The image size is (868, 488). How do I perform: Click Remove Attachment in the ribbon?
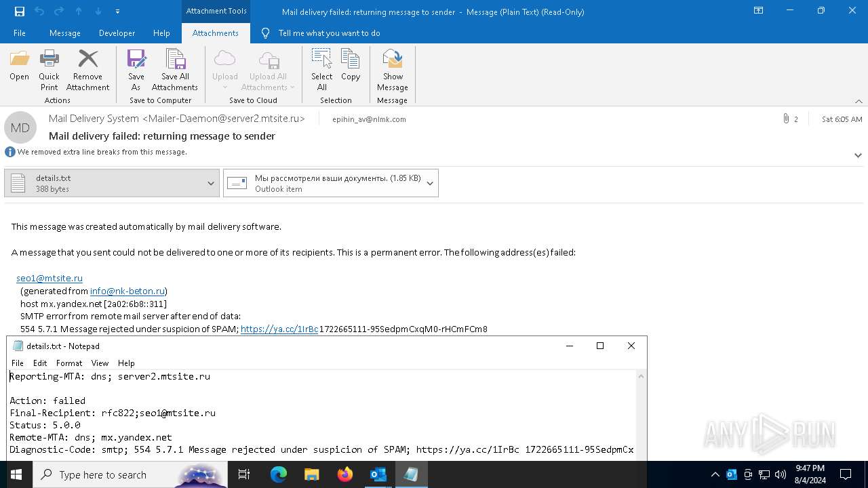[x=87, y=70]
